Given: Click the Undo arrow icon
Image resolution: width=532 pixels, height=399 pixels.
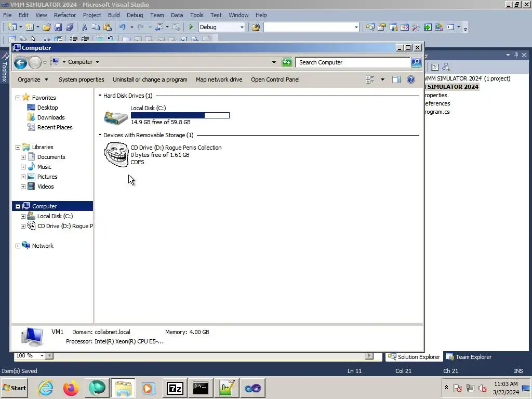Looking at the screenshot, I should 123,27.
